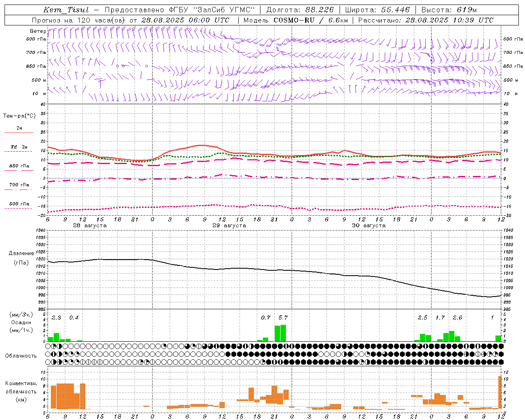Click the Ветер panel label
The width and height of the screenshot is (525, 420).
point(38,31)
